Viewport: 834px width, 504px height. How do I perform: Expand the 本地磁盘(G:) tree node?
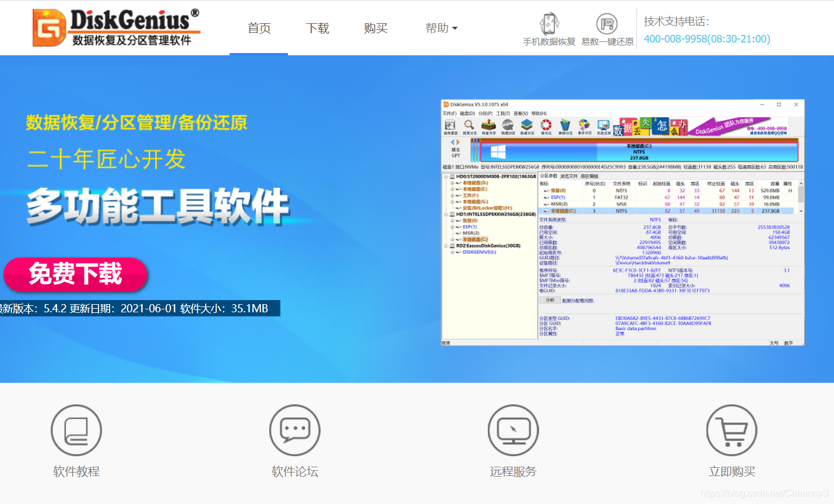click(452, 202)
